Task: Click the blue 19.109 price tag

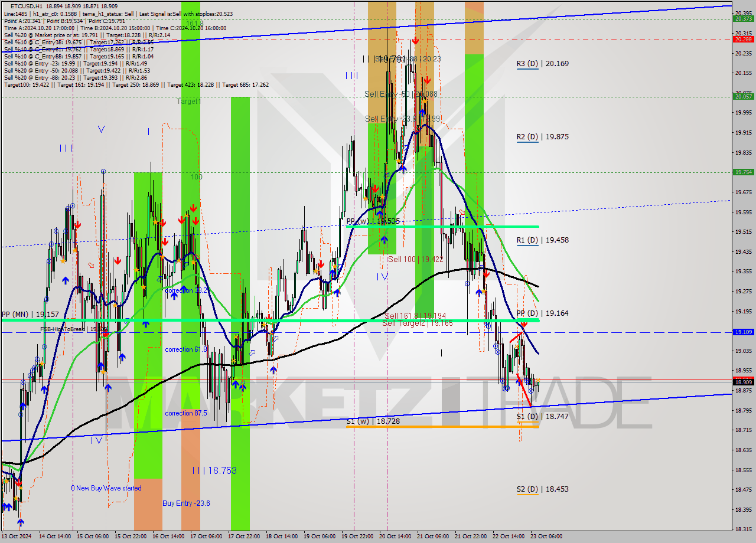Action: 743,332
